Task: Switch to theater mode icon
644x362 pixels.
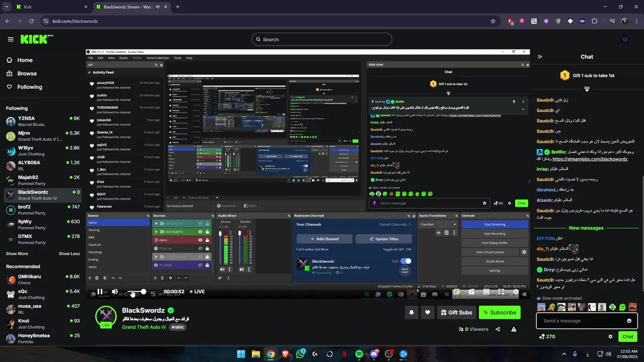Action: [486, 292]
